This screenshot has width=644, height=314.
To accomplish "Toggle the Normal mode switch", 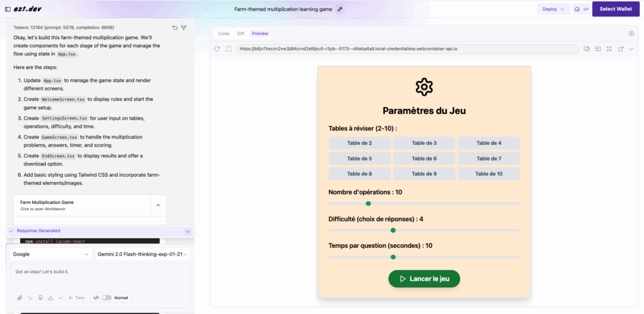I will click(106, 298).
